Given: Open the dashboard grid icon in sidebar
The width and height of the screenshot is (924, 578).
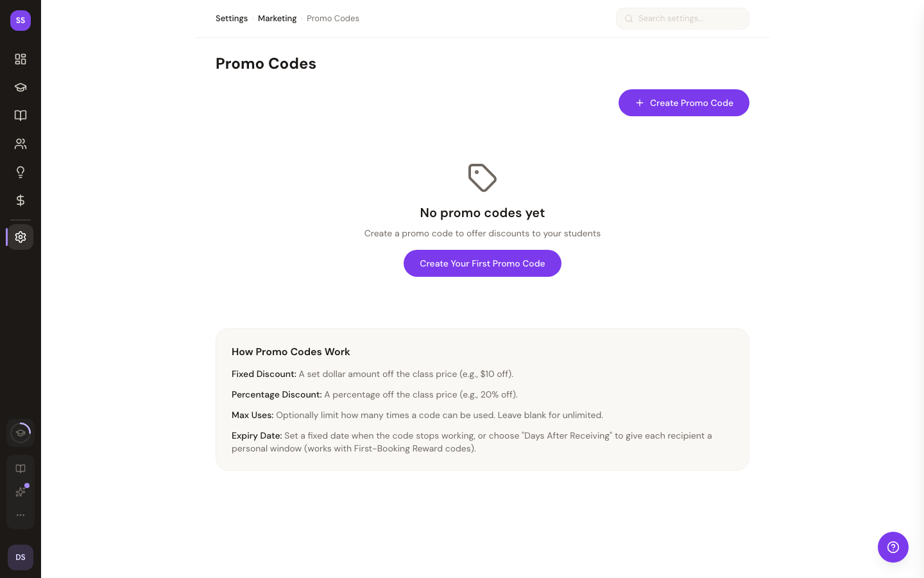Looking at the screenshot, I should tap(21, 59).
